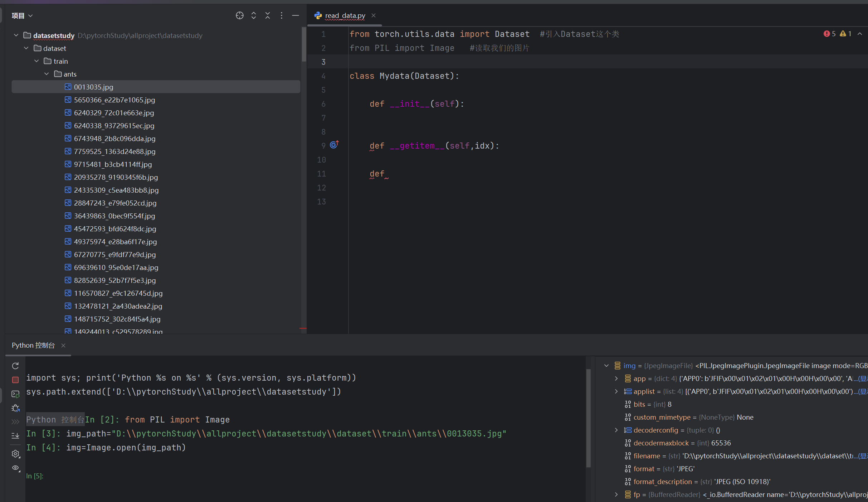Toggle scroll-to-end icon in console toolbar
868x502 pixels.
[15, 435]
